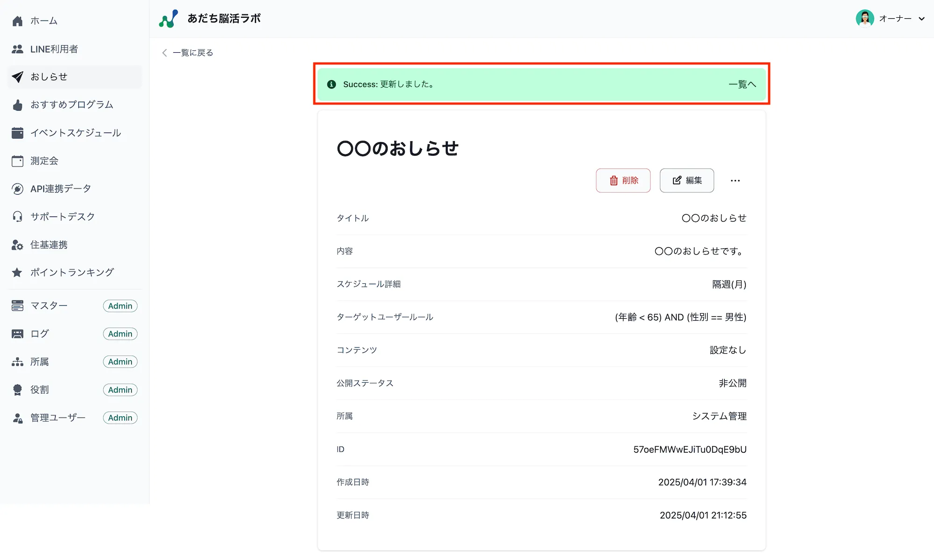Open the 住基連携 menu item
Screen dimensions: 934x560
tap(49, 245)
